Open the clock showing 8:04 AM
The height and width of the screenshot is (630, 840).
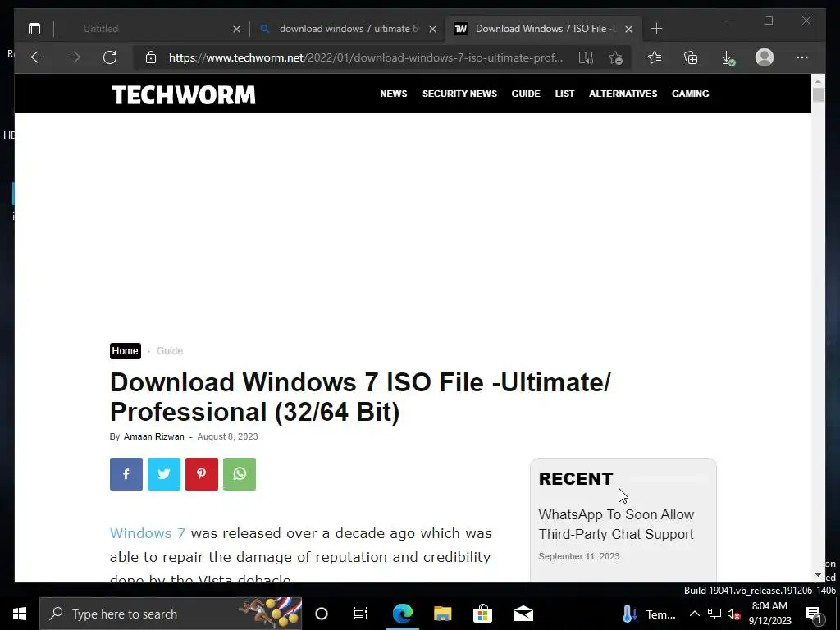pyautogui.click(x=769, y=614)
